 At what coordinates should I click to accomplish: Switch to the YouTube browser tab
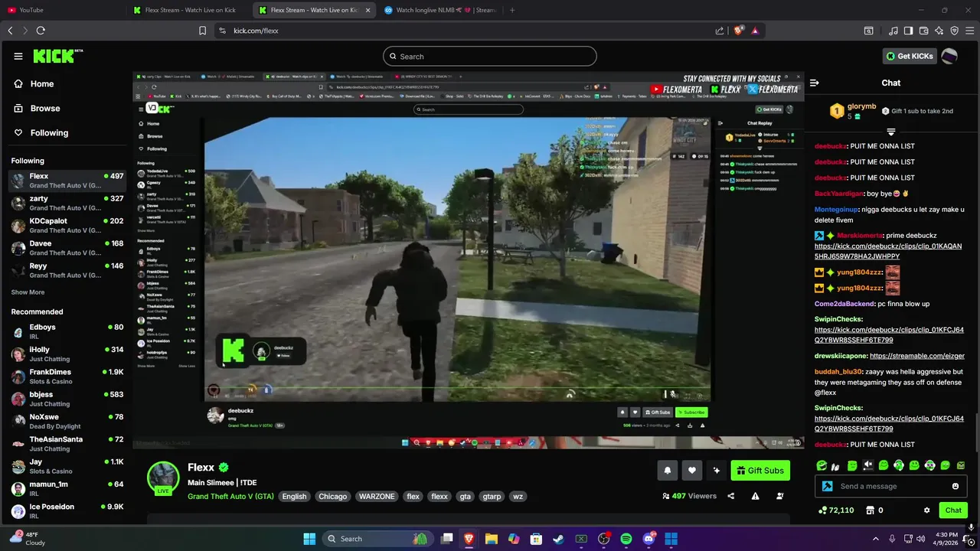pos(61,10)
